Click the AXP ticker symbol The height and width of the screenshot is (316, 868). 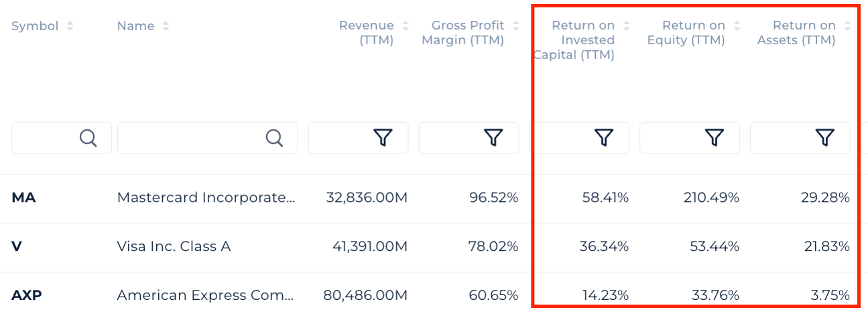point(27,295)
